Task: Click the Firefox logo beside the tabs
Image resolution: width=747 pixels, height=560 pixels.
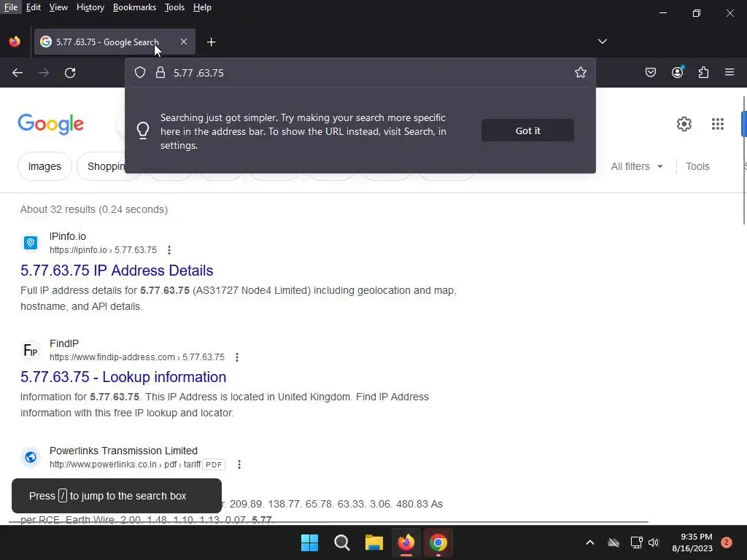Action: coord(15,42)
